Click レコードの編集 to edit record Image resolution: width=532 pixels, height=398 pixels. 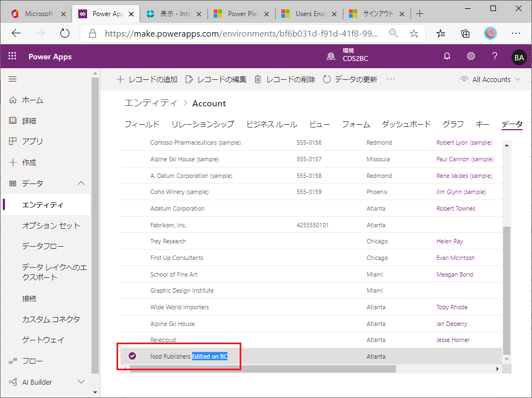216,79
